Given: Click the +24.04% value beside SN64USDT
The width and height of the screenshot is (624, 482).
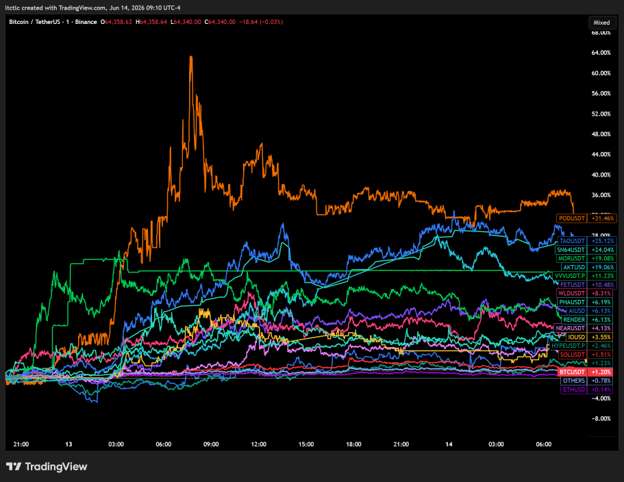Looking at the screenshot, I should tap(602, 250).
